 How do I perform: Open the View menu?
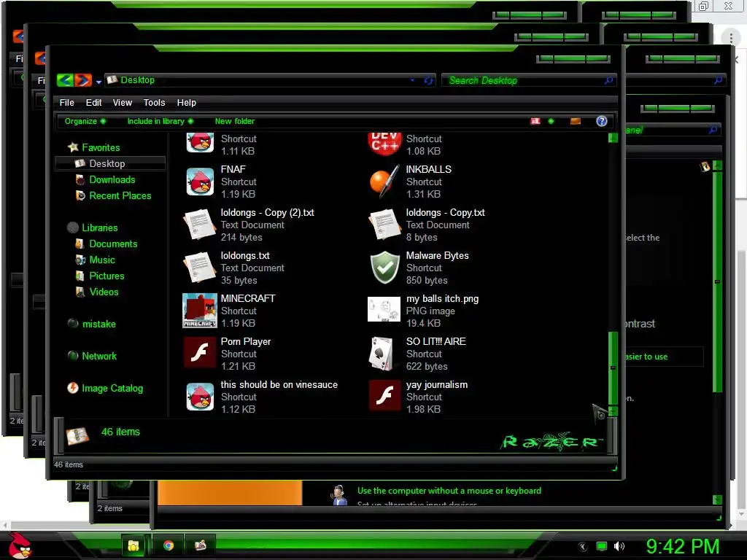tap(123, 102)
